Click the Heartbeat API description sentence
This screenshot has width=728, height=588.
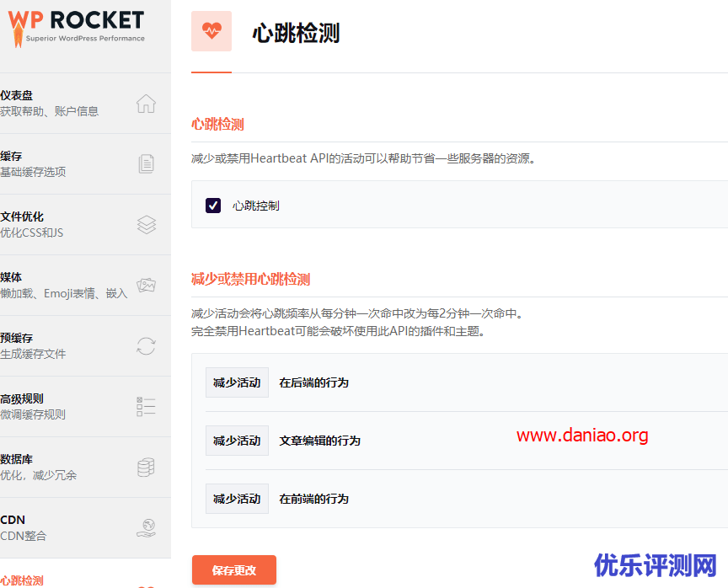(x=365, y=158)
